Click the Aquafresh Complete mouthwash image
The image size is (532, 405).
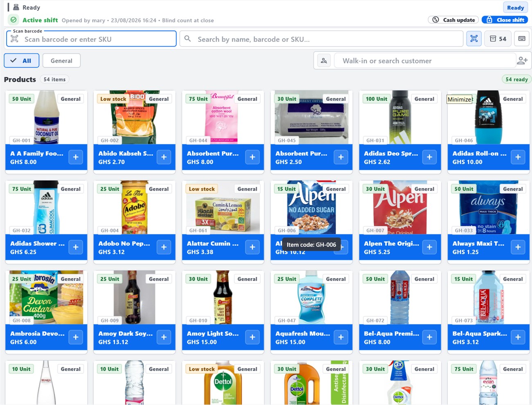(x=311, y=297)
